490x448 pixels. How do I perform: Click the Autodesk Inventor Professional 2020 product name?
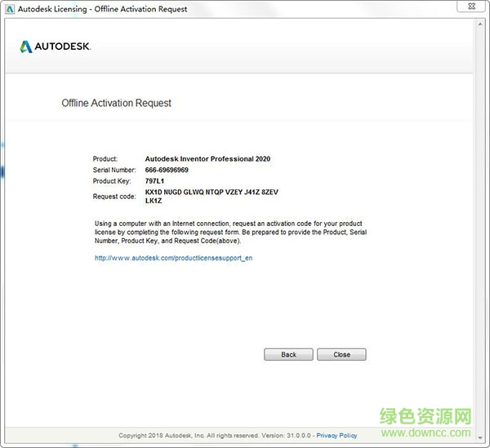pyautogui.click(x=207, y=159)
